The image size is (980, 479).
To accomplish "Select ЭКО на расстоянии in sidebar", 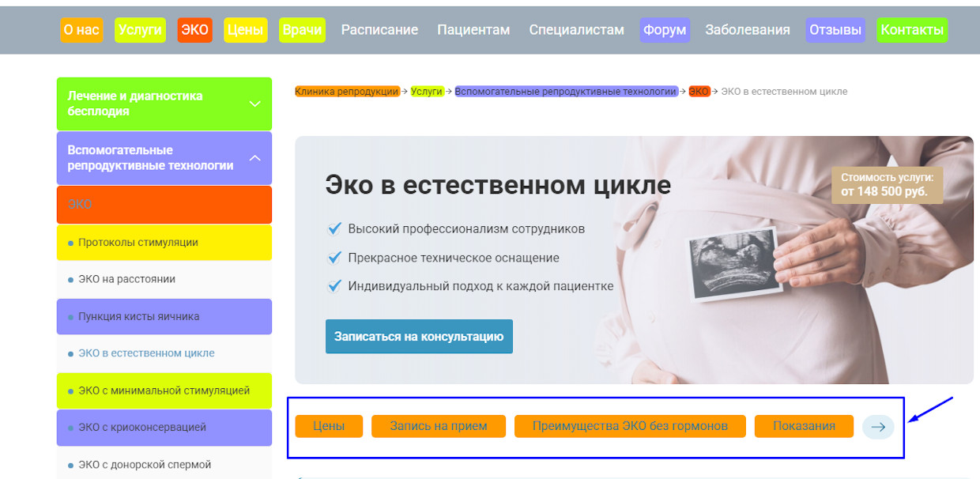I will (126, 279).
